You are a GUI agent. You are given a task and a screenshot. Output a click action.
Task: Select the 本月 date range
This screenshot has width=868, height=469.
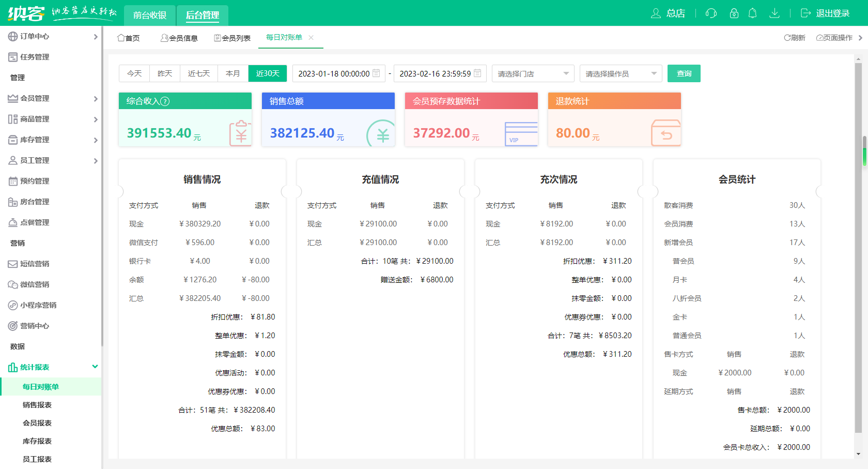coord(233,73)
